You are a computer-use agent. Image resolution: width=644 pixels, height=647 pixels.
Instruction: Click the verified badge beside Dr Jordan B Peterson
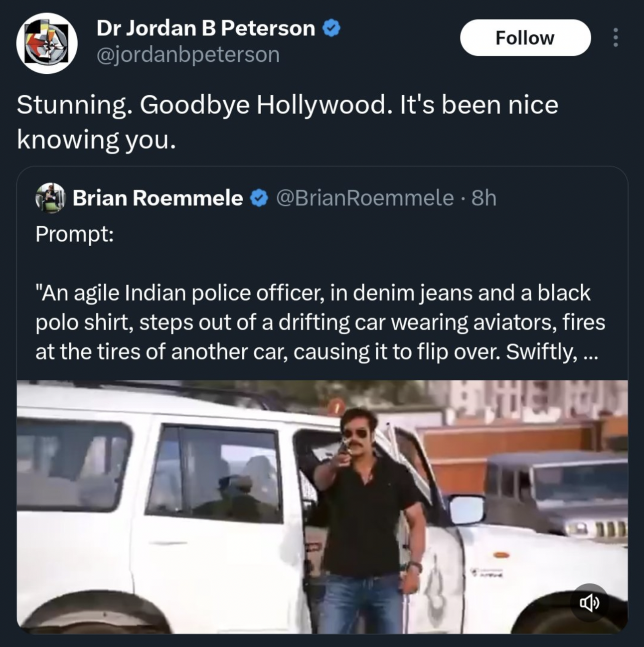click(x=331, y=28)
